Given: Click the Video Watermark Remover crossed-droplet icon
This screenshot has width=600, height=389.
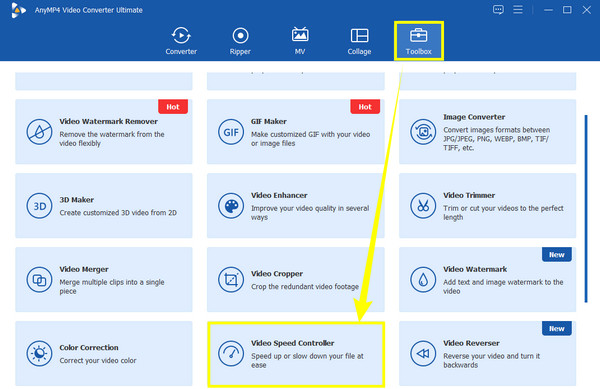Looking at the screenshot, I should tap(39, 132).
